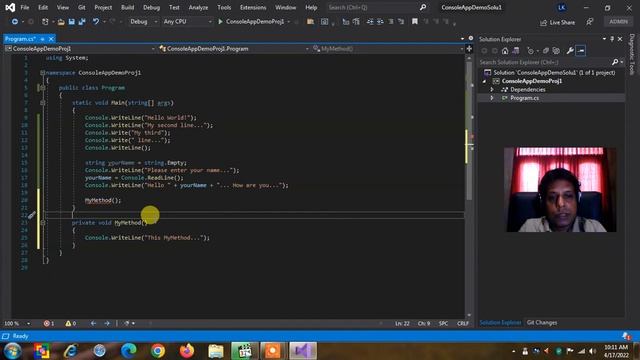Click the bookmark icon in toolbar

[x=415, y=22]
